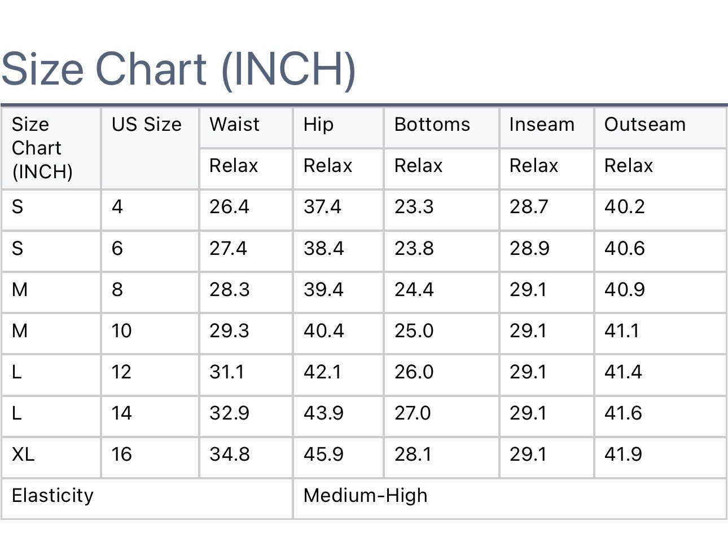
Task: Click the Waist column header
Action: (x=234, y=125)
